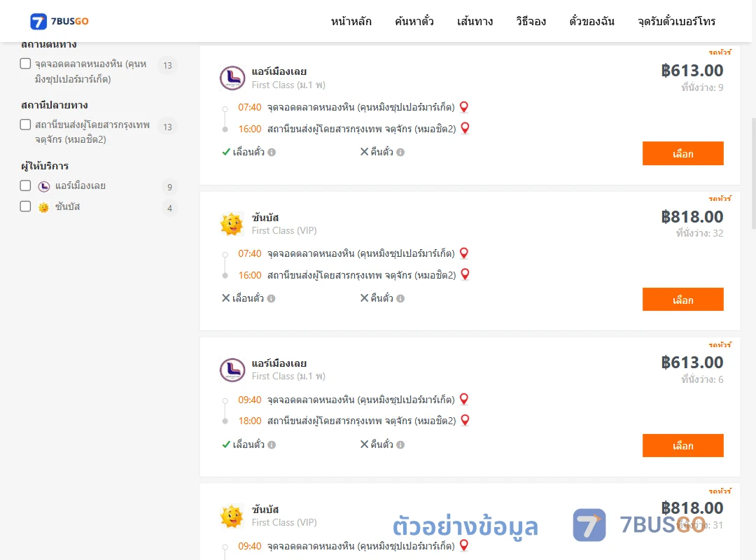Click แอร์เมืองเลย logo on 07:40 trip card

click(232, 78)
